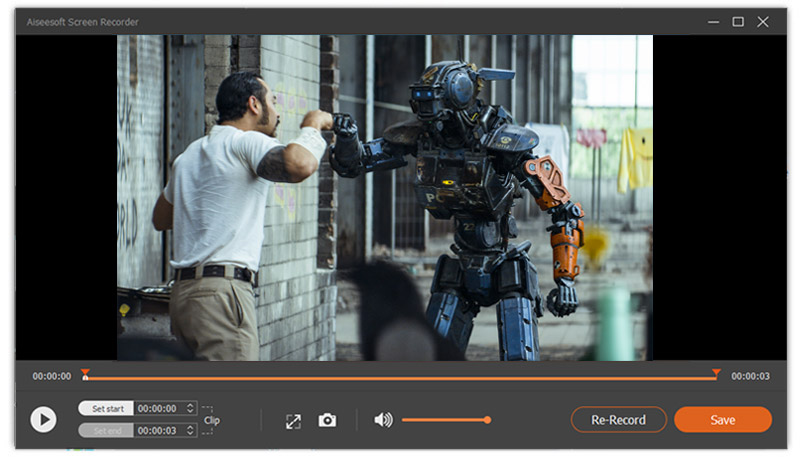Minimize the Aiseesoft Screen Recorder window
The image size is (800, 457).
pos(713,21)
